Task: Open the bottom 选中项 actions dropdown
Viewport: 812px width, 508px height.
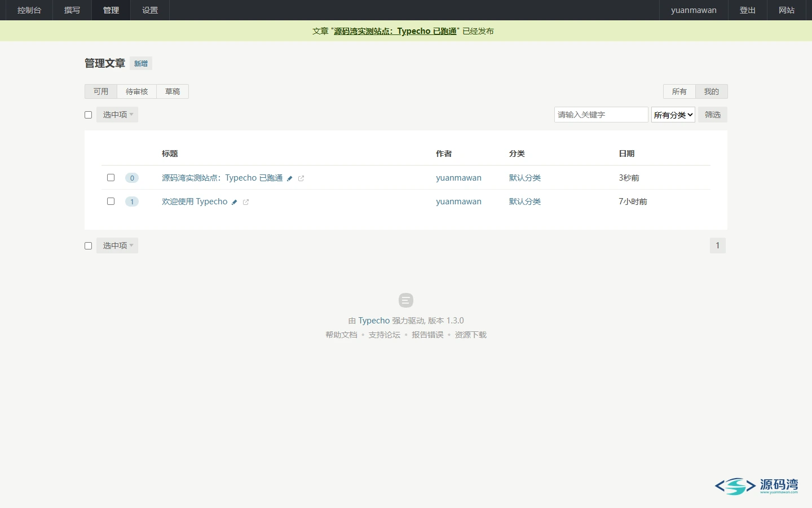Action: 117,246
